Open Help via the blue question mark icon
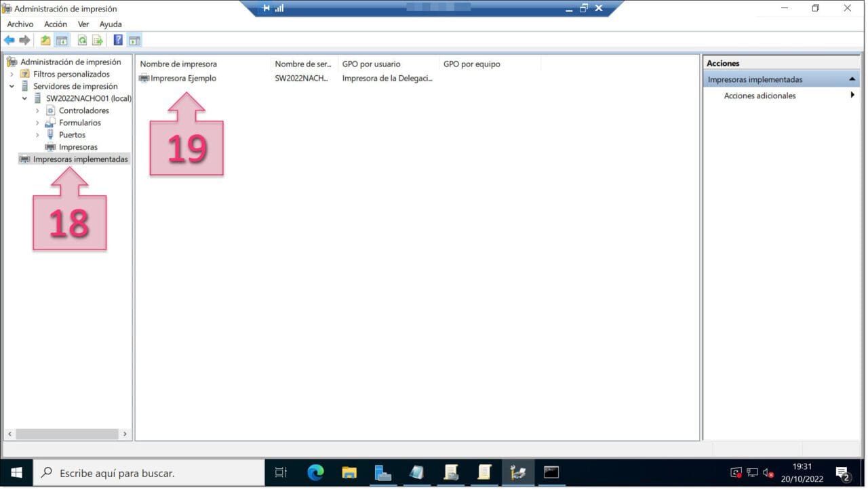This screenshot has height=490, width=868. pyautogui.click(x=118, y=41)
